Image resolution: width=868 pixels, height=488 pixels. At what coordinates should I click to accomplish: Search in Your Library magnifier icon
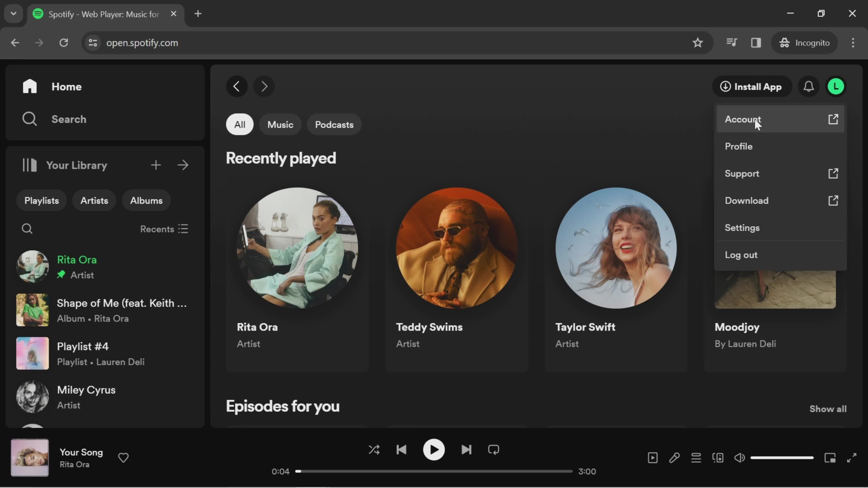(x=27, y=229)
